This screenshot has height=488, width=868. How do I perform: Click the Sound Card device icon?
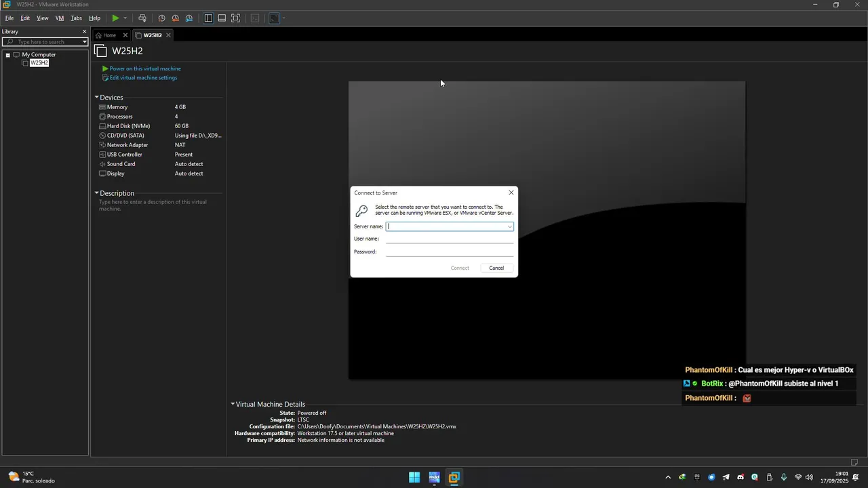tap(102, 164)
